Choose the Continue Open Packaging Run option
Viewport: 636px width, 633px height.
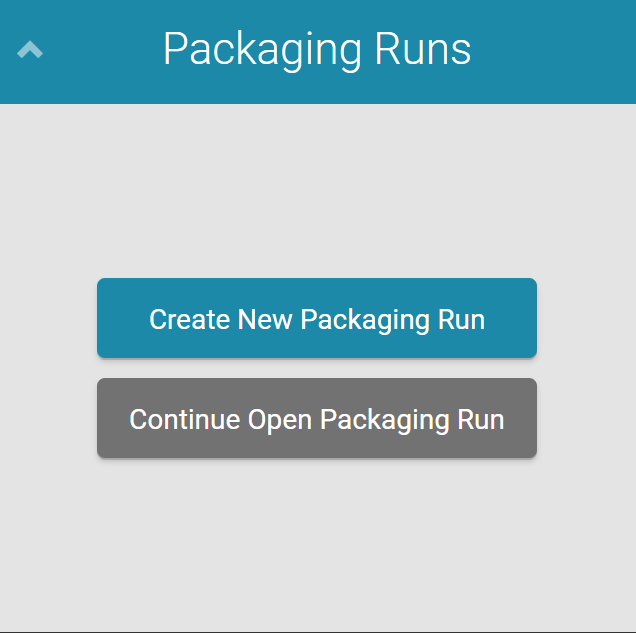point(317,418)
